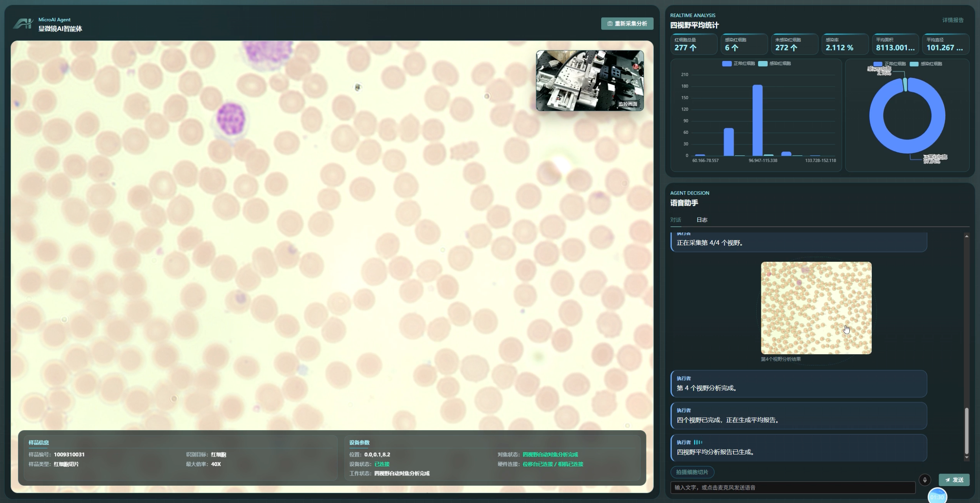Click sample number 1009310031
The height and width of the screenshot is (503, 980).
pyautogui.click(x=69, y=454)
